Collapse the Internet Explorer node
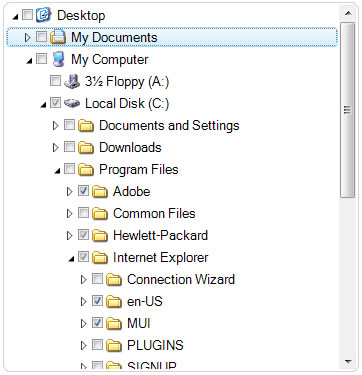The height and width of the screenshot is (375, 362). pyautogui.click(x=71, y=259)
